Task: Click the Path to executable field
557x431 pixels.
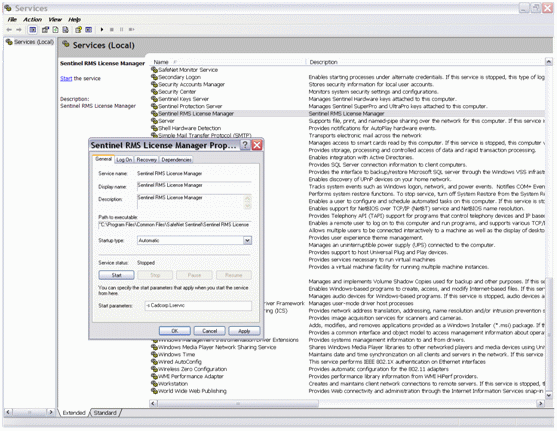Action: (175, 225)
